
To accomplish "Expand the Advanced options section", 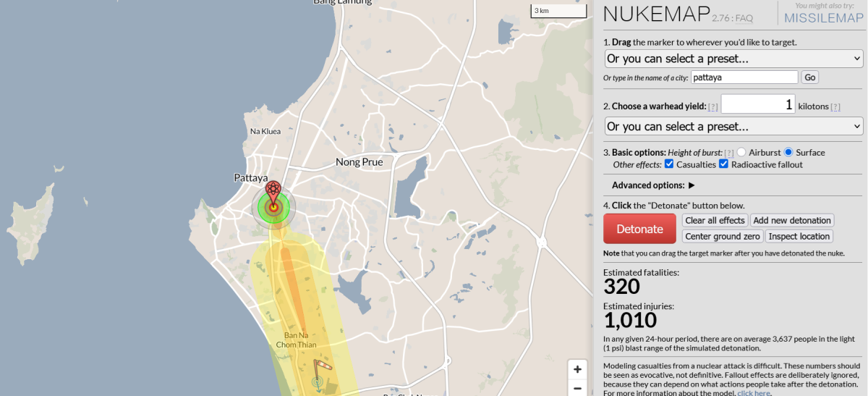I will (x=653, y=185).
